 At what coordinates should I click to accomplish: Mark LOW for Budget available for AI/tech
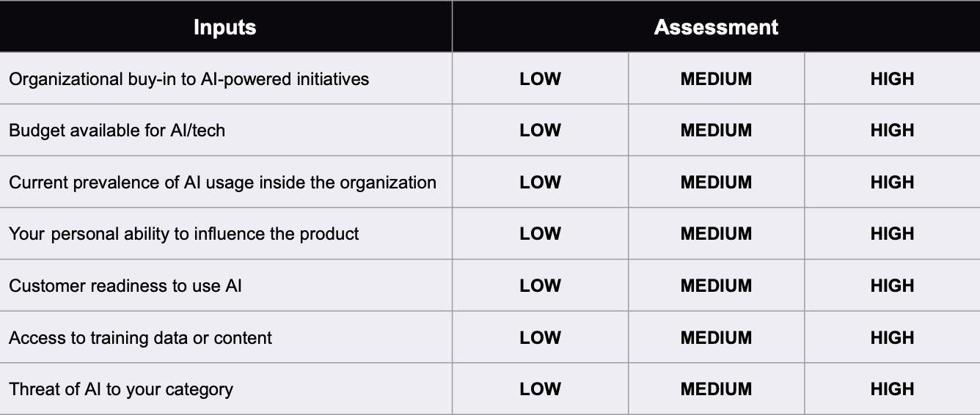click(x=540, y=130)
